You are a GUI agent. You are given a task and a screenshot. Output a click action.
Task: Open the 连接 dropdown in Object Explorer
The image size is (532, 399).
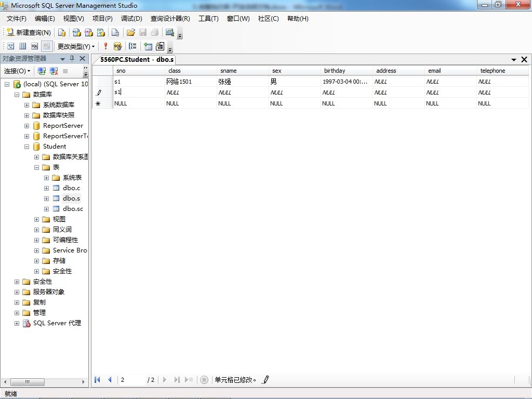click(x=17, y=71)
